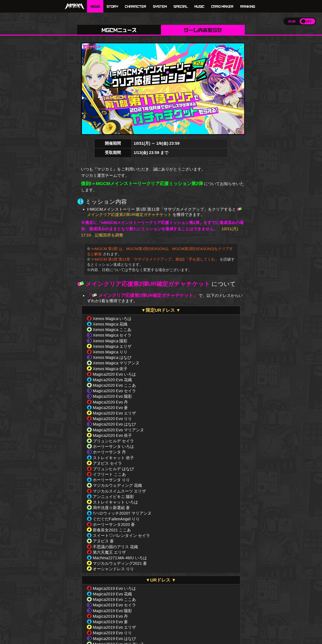Select the text 不思議の国のアリス 花織

(115, 547)
